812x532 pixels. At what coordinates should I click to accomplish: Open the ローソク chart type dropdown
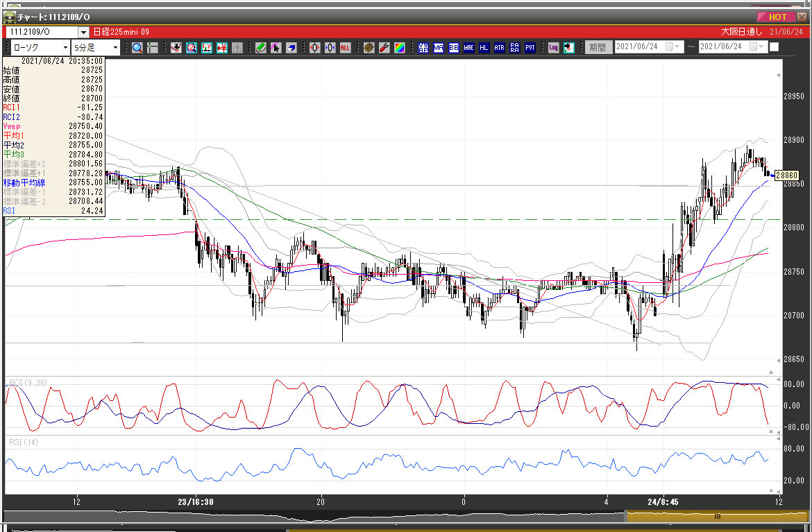click(40, 48)
